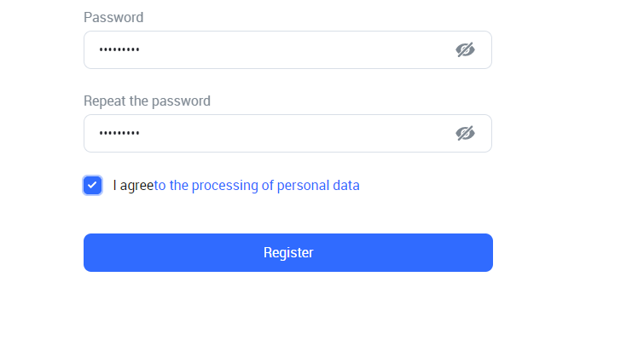Click the crossed-eye icon in Password field
Screen dimensions: 644x340
point(465,49)
